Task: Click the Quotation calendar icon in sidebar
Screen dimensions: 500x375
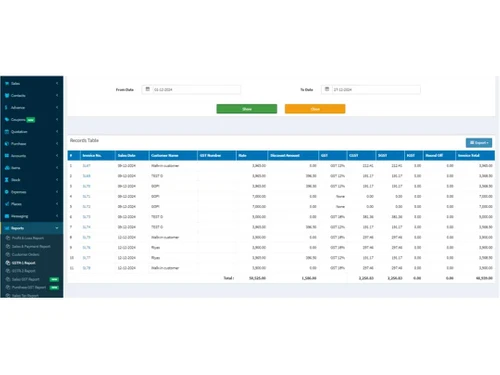Action: [x=7, y=132]
